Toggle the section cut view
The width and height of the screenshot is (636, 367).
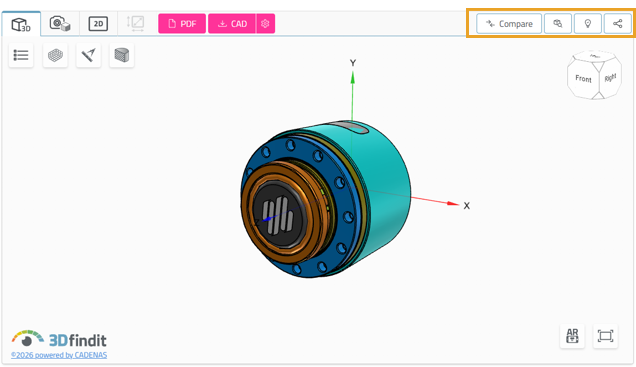pyautogui.click(x=122, y=55)
